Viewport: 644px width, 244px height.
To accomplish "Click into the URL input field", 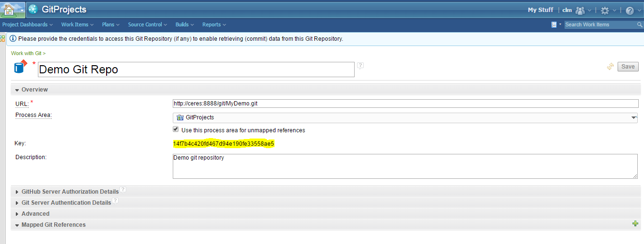I will (405, 104).
